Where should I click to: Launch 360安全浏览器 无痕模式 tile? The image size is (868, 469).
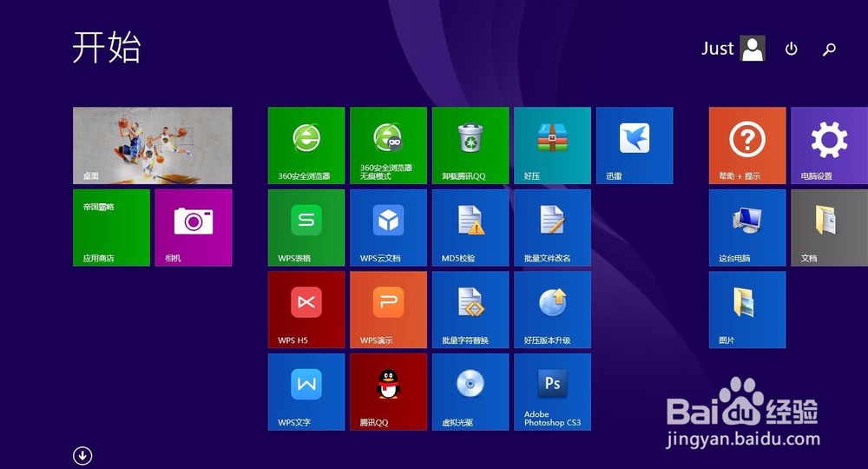(x=388, y=145)
